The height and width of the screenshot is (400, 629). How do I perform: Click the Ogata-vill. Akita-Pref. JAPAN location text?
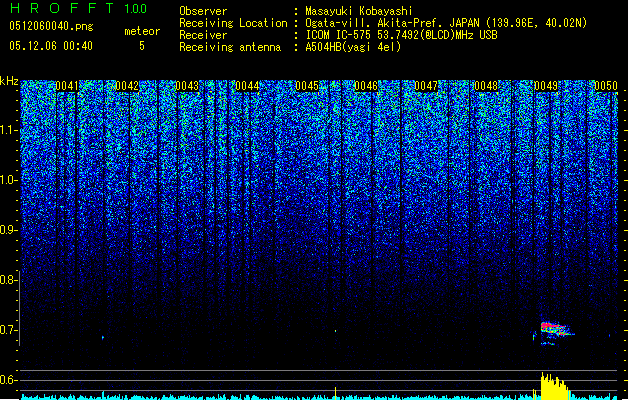tap(446, 23)
